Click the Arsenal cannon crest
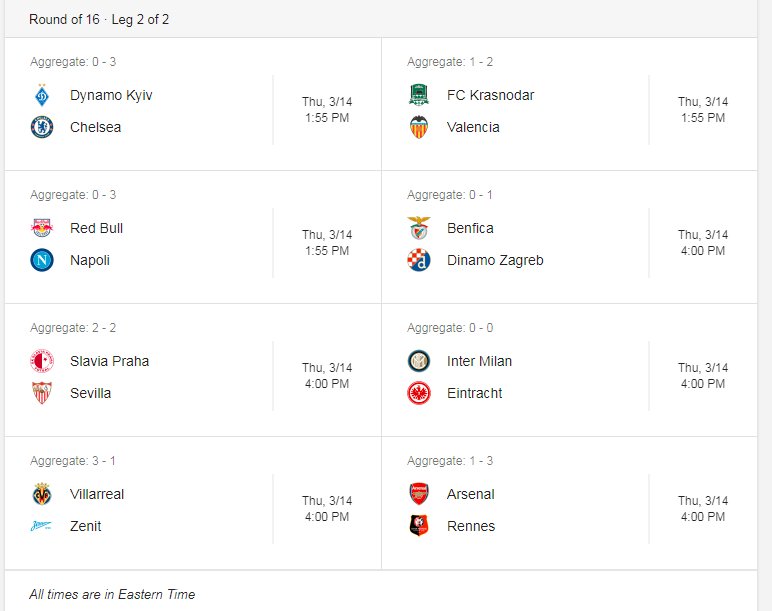Image resolution: width=772 pixels, height=611 pixels. click(418, 494)
